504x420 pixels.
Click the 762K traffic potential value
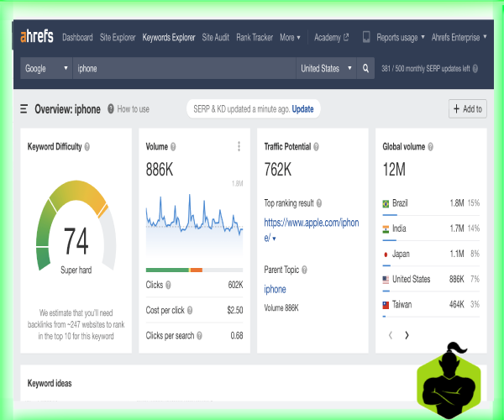[278, 170]
